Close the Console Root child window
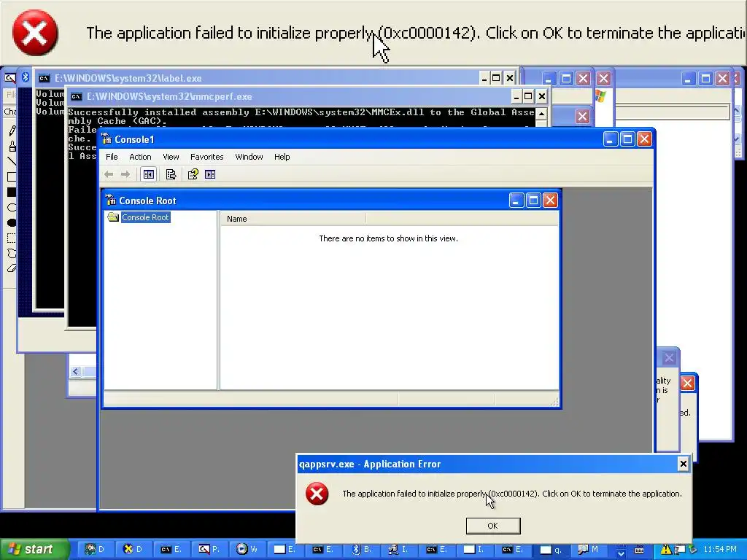This screenshot has width=747, height=560. (550, 200)
